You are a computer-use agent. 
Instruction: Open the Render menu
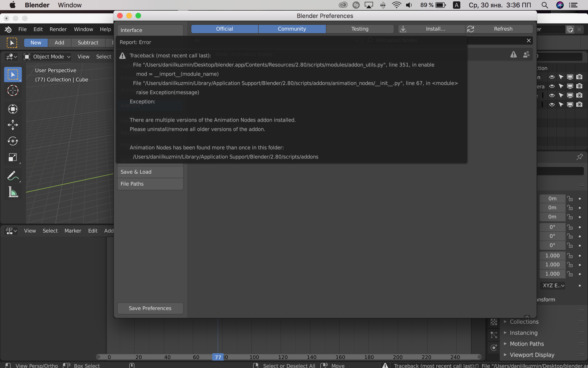(58, 29)
